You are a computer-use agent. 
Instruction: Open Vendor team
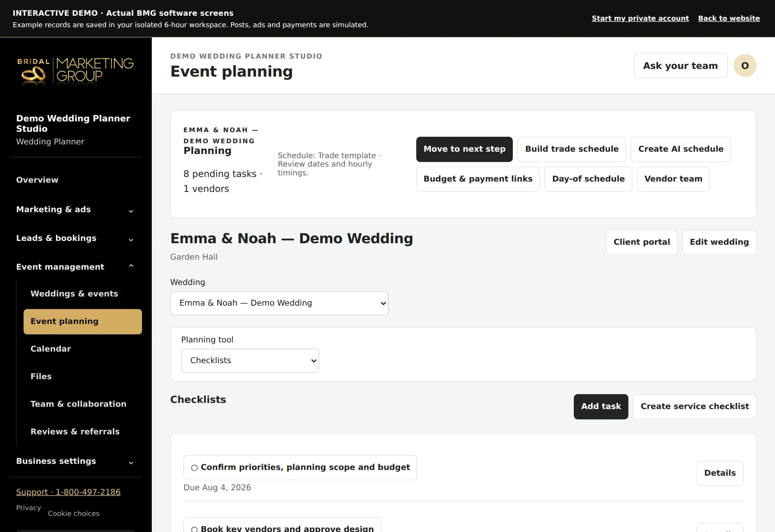673,179
